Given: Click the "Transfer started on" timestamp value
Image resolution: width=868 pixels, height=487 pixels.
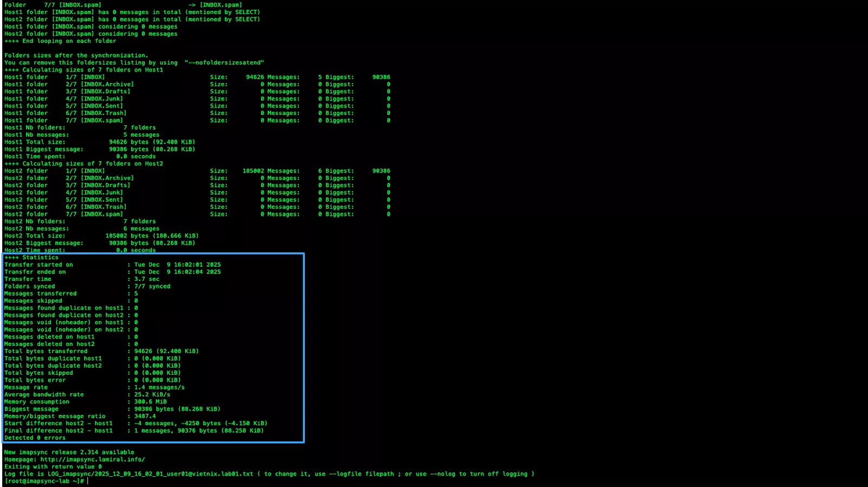Looking at the screenshot, I should click(177, 265).
